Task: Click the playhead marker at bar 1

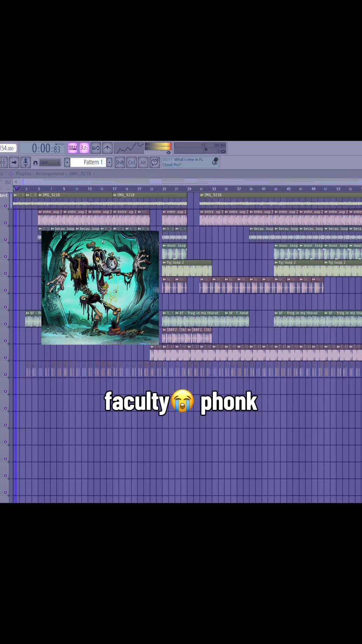Action: (x=16, y=188)
